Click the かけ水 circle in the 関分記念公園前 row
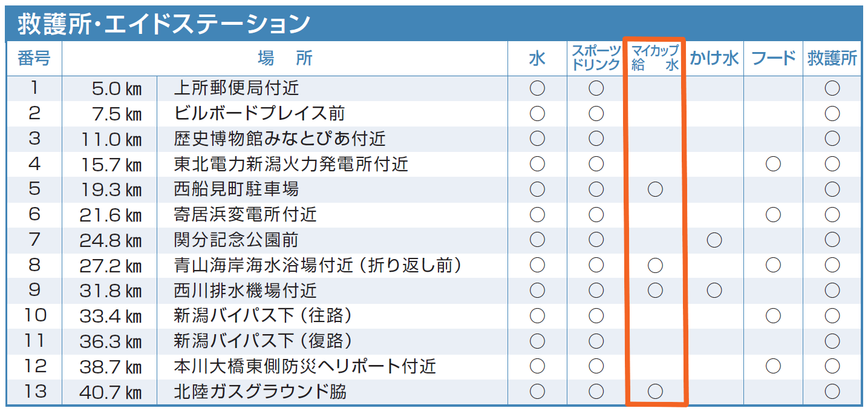 714,240
